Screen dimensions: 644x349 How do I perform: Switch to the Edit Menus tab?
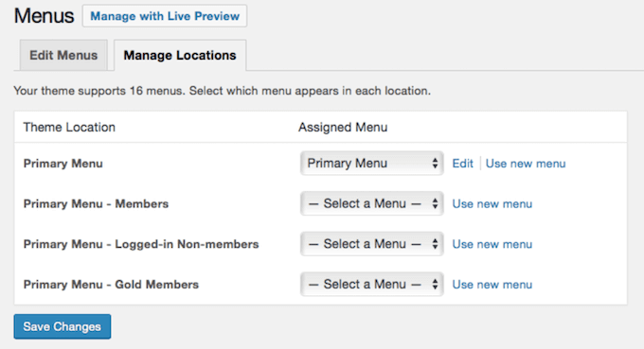click(x=63, y=56)
